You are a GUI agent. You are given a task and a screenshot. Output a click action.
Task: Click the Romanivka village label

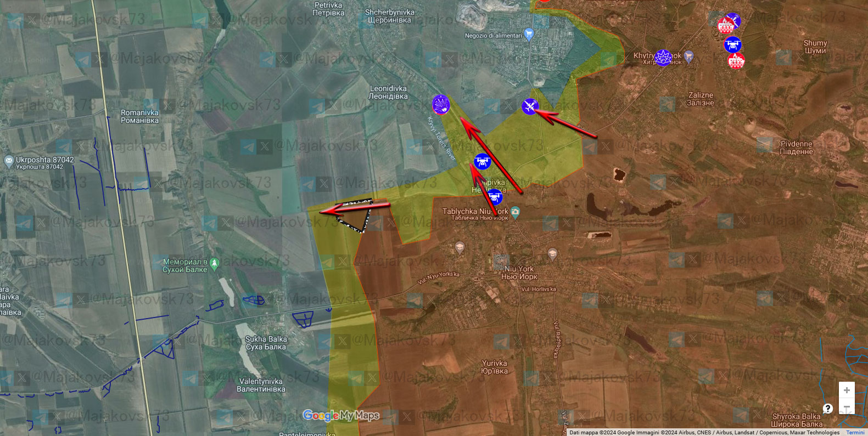click(139, 116)
